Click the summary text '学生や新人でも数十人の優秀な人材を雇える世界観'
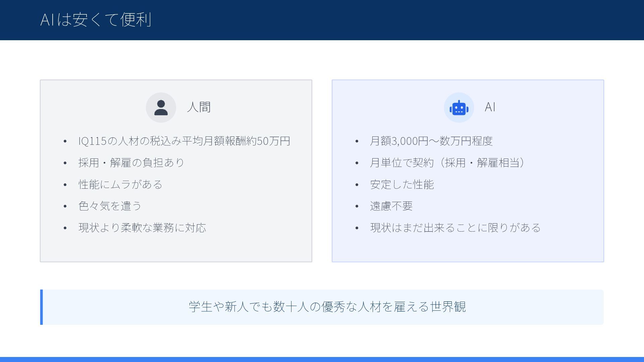 pos(327,307)
